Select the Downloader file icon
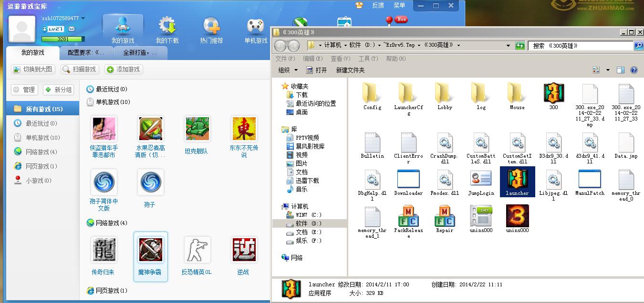The height and width of the screenshot is (303, 644). click(x=408, y=179)
